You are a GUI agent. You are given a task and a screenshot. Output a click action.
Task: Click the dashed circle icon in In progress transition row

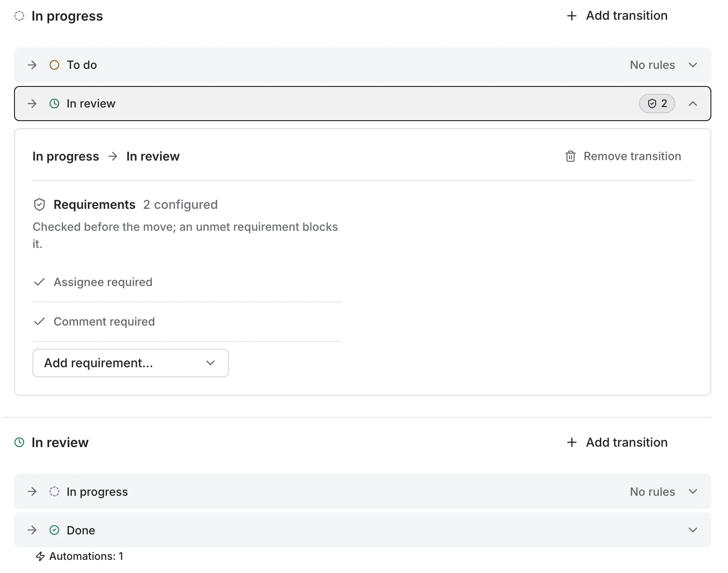click(x=54, y=491)
